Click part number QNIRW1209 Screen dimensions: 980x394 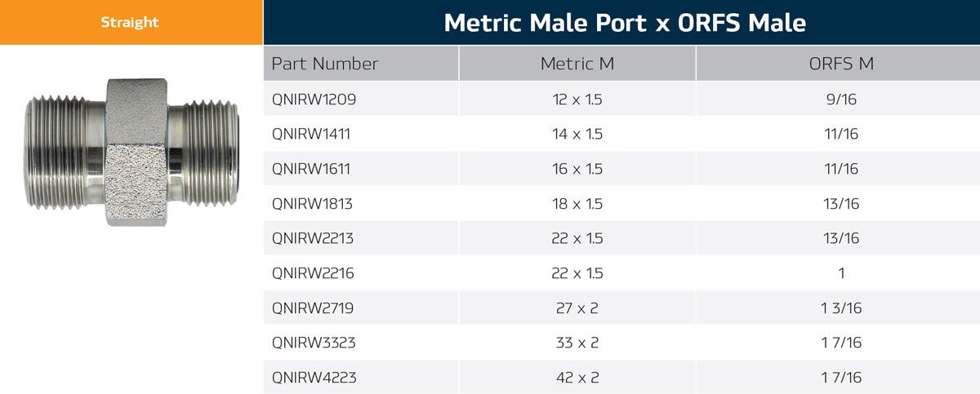point(314,99)
